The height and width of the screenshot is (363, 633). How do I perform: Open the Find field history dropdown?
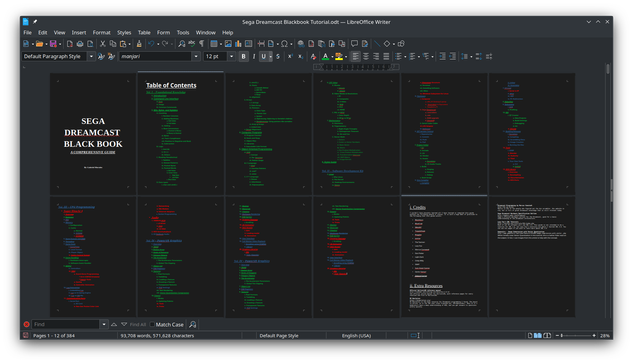point(104,324)
